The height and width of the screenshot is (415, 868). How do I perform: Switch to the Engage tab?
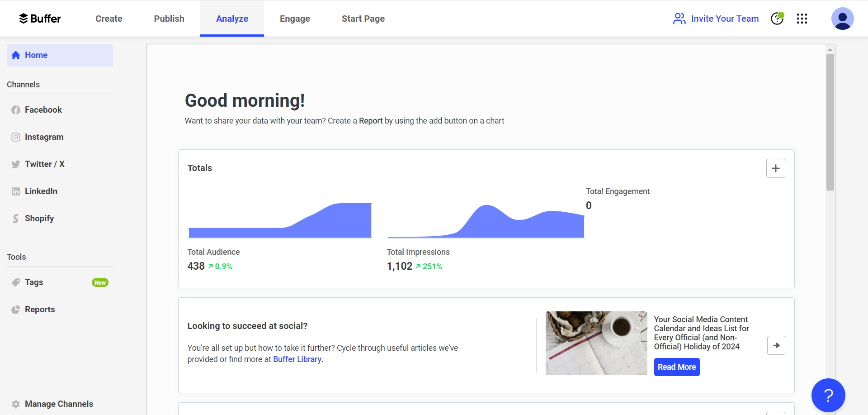click(295, 19)
